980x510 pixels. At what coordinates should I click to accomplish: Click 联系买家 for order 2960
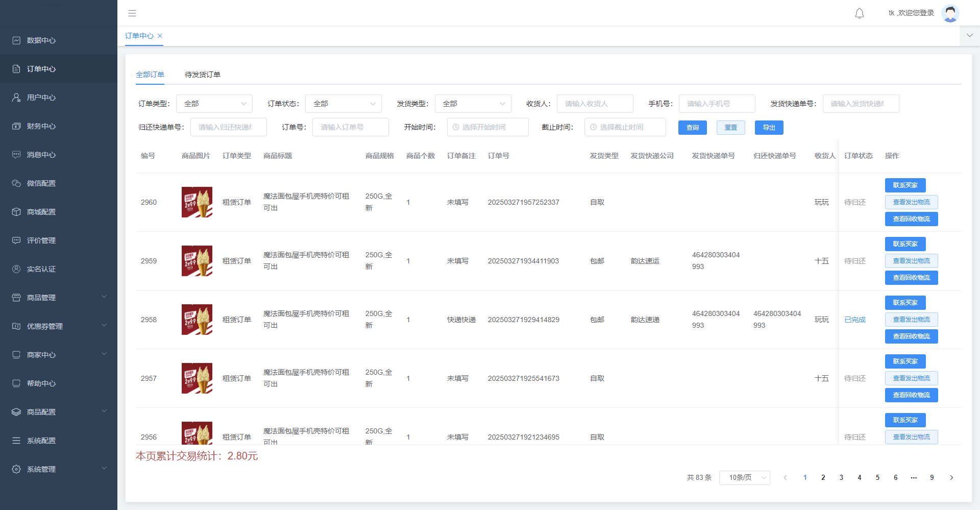coord(905,185)
